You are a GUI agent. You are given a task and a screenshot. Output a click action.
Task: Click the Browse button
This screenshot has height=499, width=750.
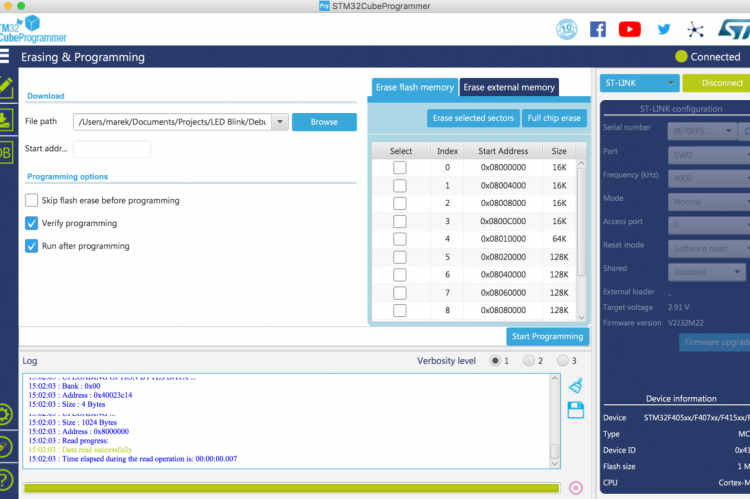[324, 122]
